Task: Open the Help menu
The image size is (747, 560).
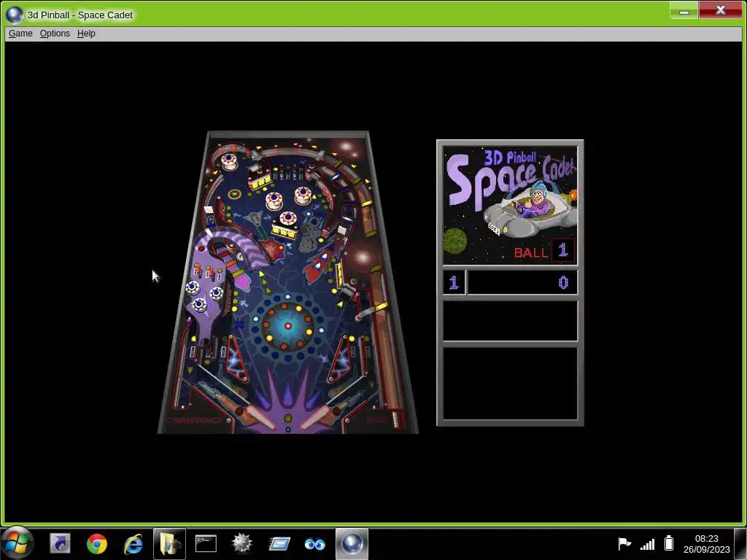Action: pyautogui.click(x=86, y=34)
